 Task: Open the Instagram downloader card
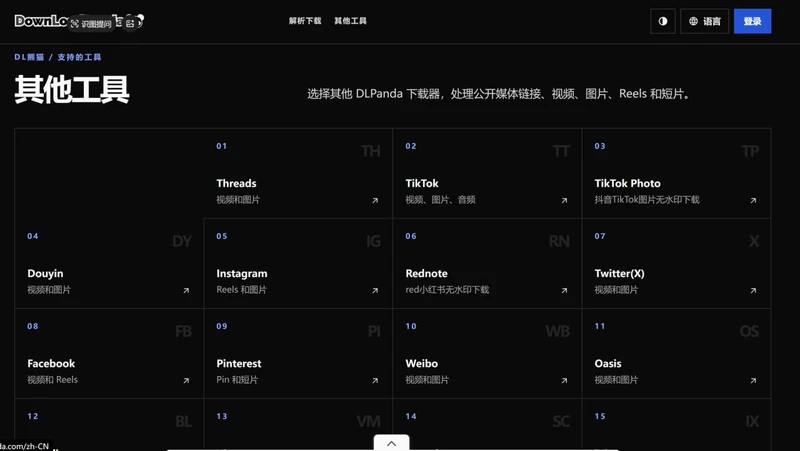(298, 263)
